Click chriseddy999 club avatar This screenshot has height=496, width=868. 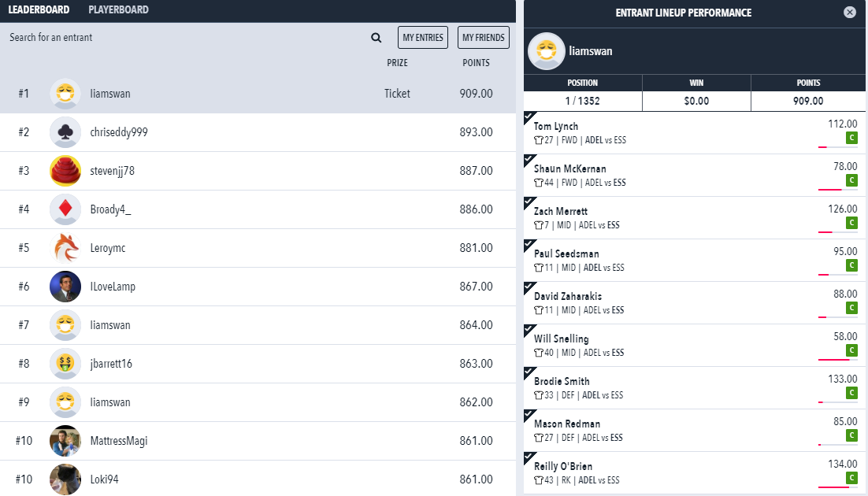(x=65, y=132)
